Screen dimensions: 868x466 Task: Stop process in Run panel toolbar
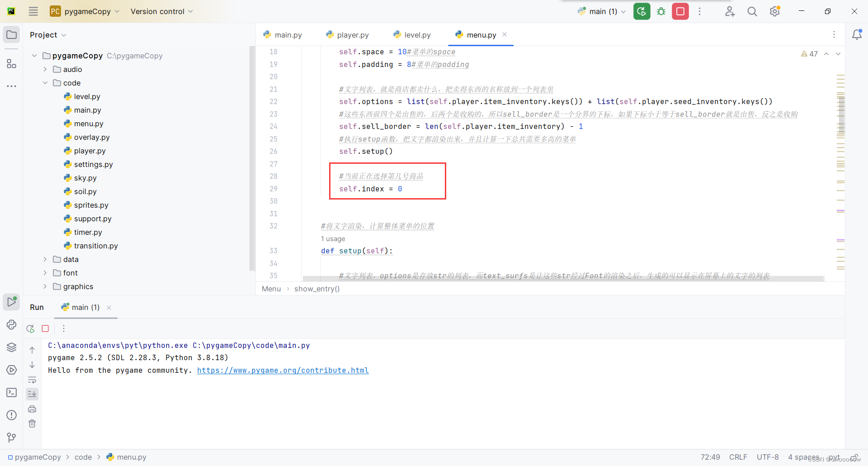pyautogui.click(x=45, y=328)
